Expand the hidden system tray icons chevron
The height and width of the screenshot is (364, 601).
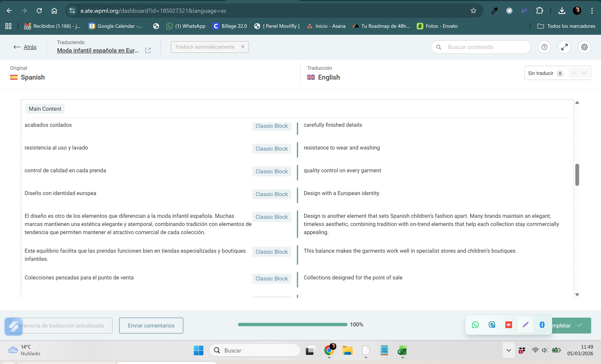coord(509,350)
